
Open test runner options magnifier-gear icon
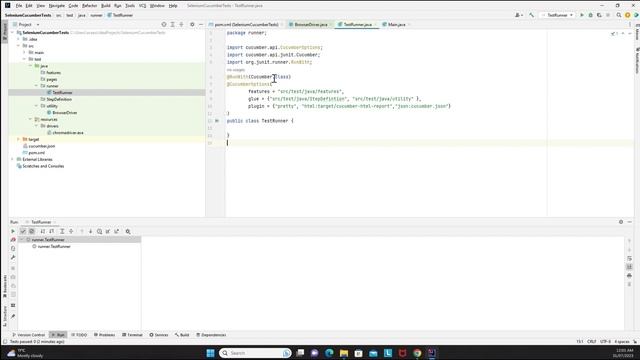(x=128, y=231)
